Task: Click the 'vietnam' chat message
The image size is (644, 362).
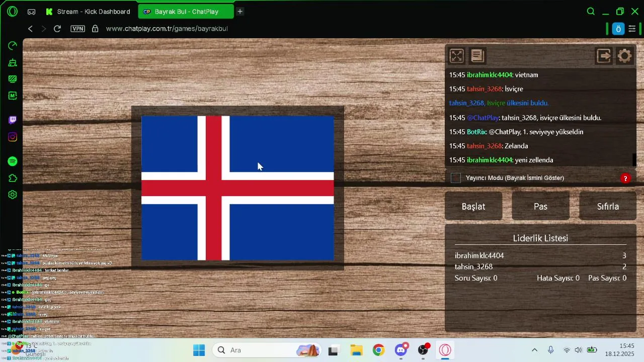Action: [x=494, y=75]
